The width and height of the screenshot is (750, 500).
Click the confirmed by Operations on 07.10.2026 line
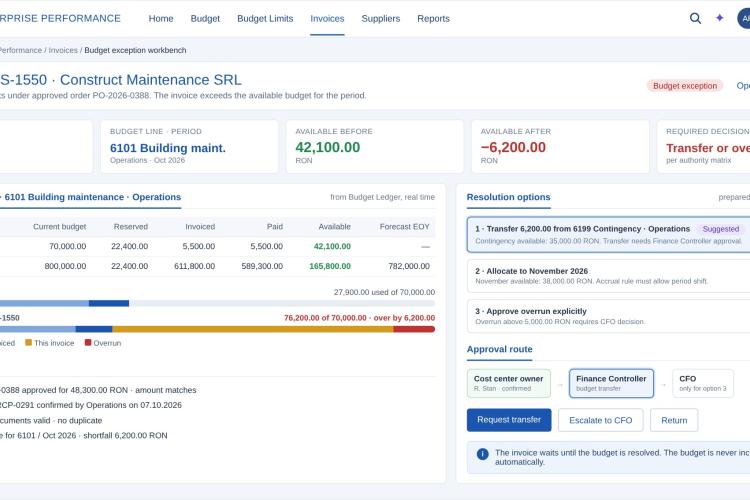click(x=91, y=405)
